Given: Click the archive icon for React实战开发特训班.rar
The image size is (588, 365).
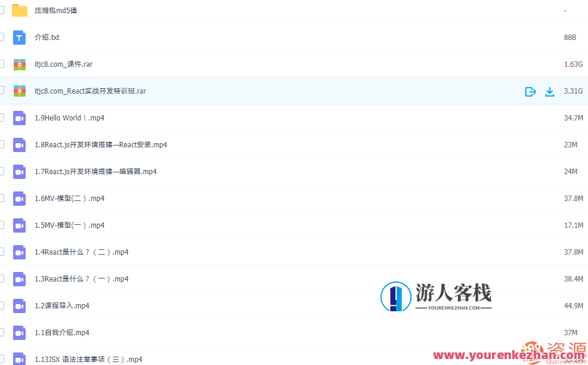Looking at the screenshot, I should coord(20,91).
